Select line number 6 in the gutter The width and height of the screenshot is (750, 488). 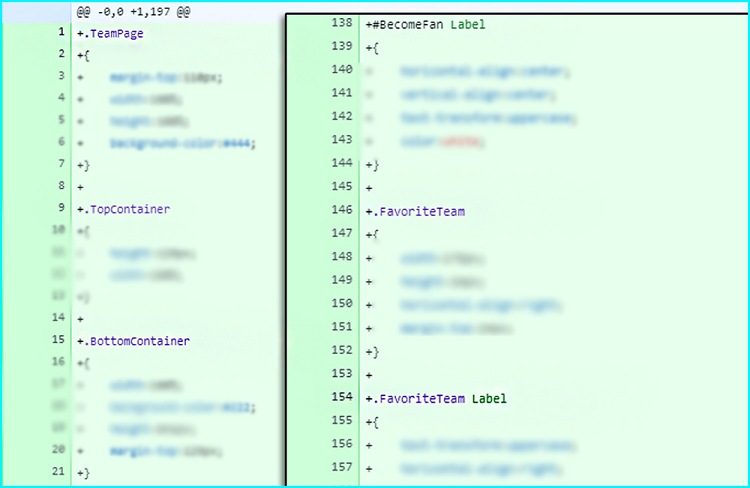click(61, 142)
